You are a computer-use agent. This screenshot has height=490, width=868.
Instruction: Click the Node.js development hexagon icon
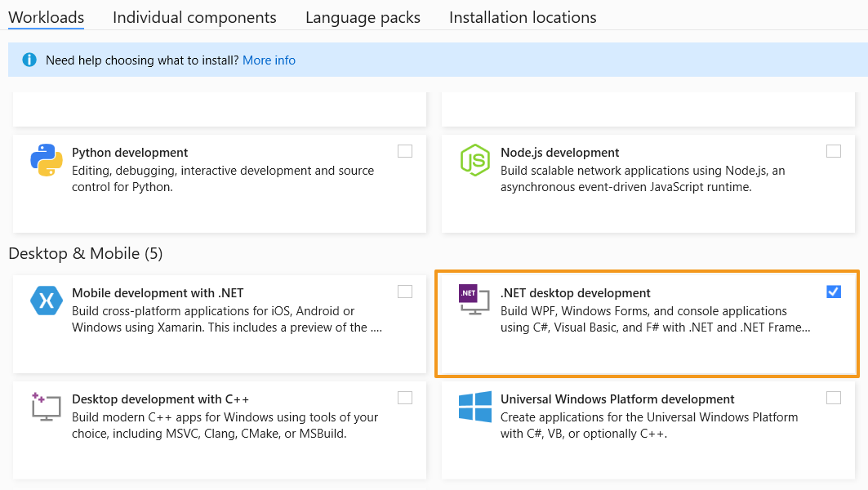[475, 160]
